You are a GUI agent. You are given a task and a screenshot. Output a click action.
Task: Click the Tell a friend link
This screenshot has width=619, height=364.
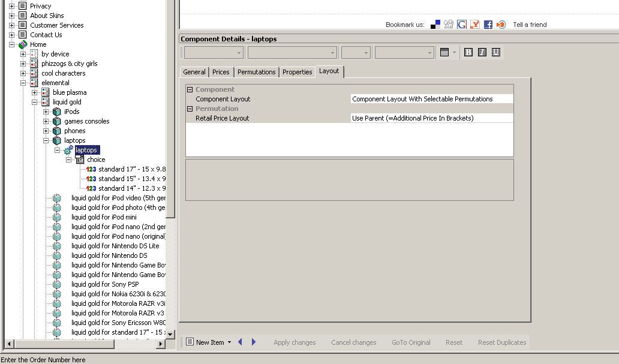tap(530, 25)
